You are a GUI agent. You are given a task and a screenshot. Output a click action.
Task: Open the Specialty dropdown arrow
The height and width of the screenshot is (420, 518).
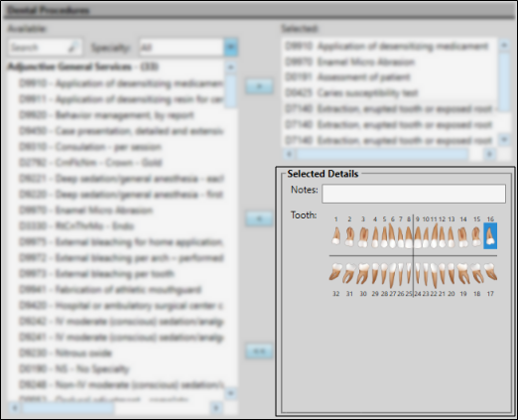point(230,47)
